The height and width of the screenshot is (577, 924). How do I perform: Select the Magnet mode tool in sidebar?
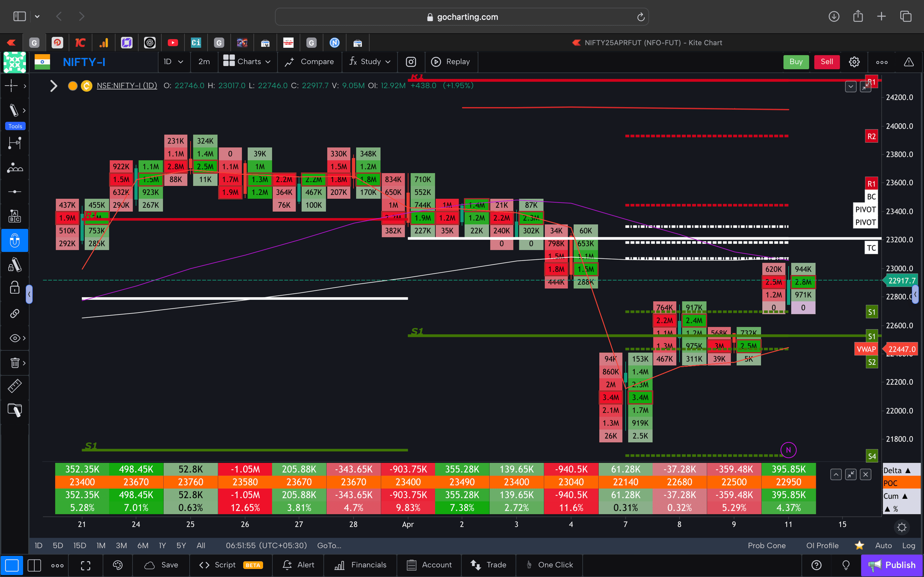(x=15, y=240)
